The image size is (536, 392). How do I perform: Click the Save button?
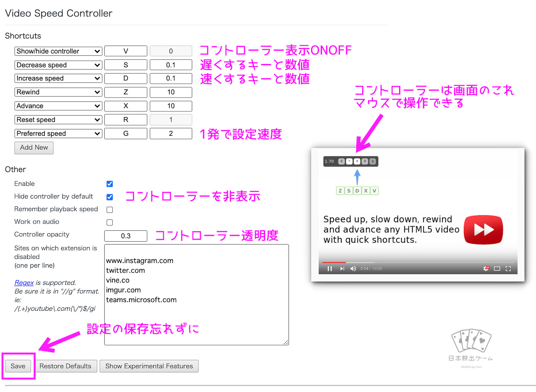pyautogui.click(x=18, y=366)
